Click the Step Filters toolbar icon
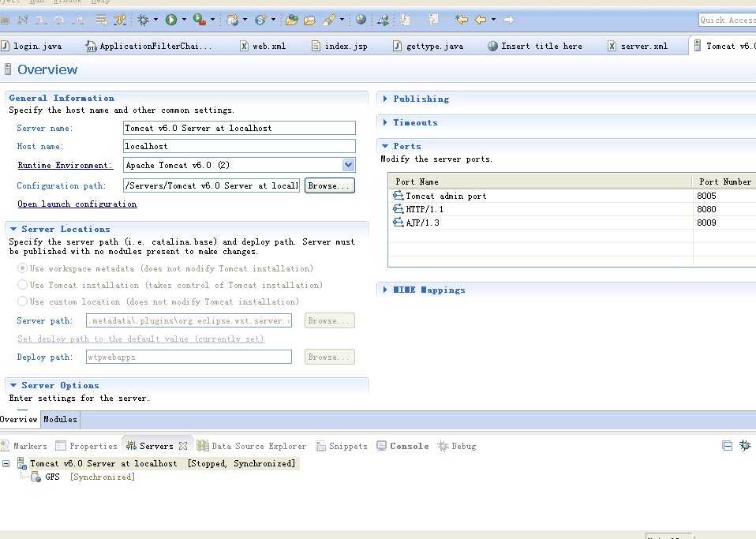This screenshot has height=539, width=756. (x=120, y=20)
